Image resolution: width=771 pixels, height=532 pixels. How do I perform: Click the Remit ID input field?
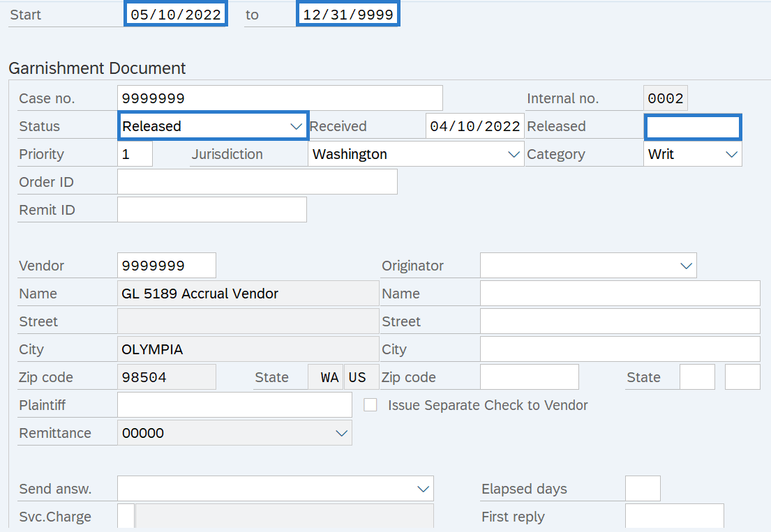[x=211, y=209]
